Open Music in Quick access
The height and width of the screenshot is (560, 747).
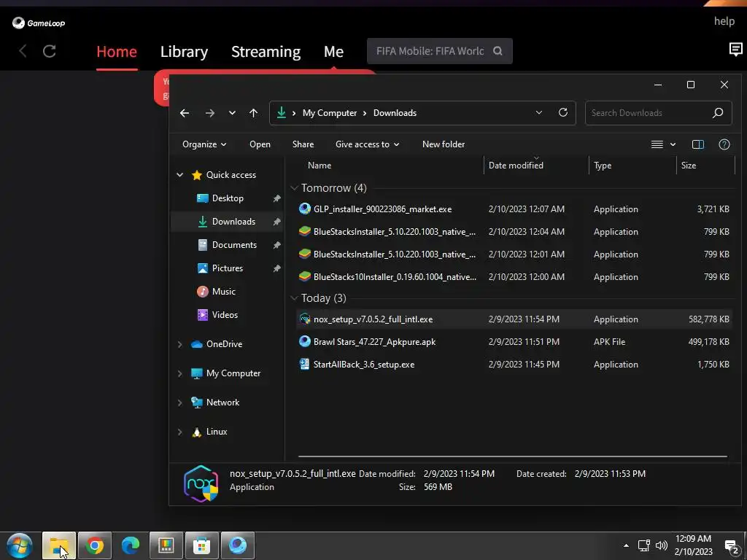[223, 292]
